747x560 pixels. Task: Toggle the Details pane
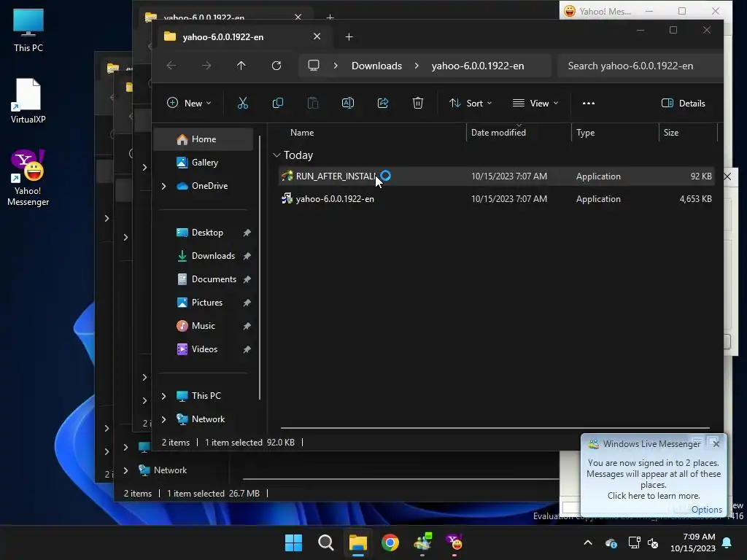point(683,103)
